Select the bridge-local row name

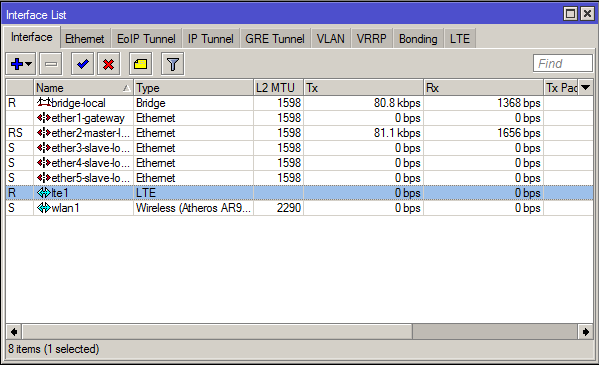pyautogui.click(x=78, y=103)
